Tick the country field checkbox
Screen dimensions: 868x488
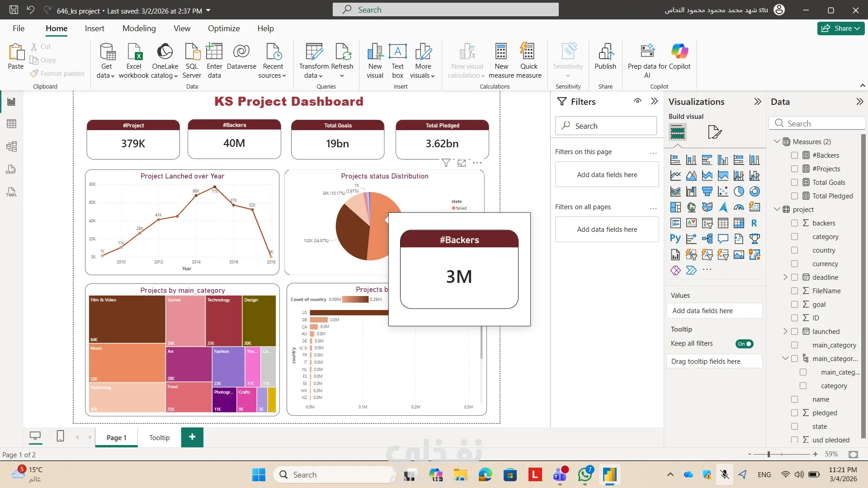[794, 250]
